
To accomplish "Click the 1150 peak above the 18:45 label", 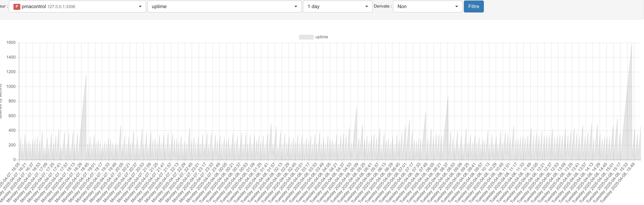I will click(x=86, y=76).
